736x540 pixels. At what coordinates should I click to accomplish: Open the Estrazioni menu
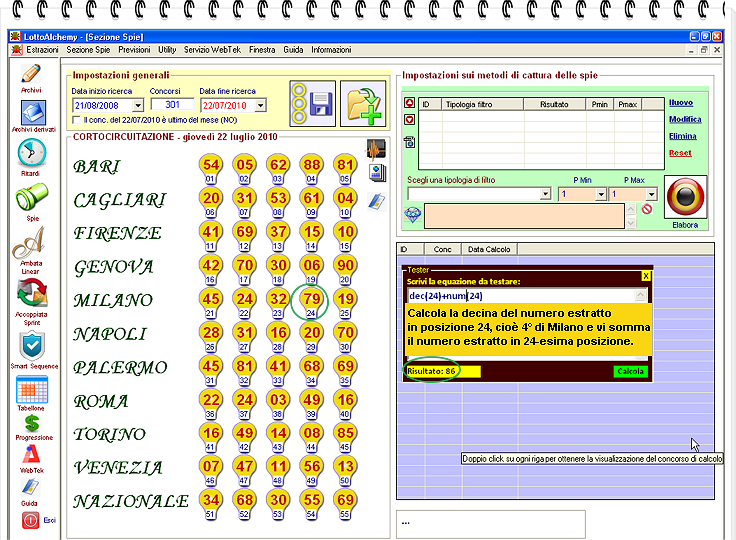tap(42, 50)
